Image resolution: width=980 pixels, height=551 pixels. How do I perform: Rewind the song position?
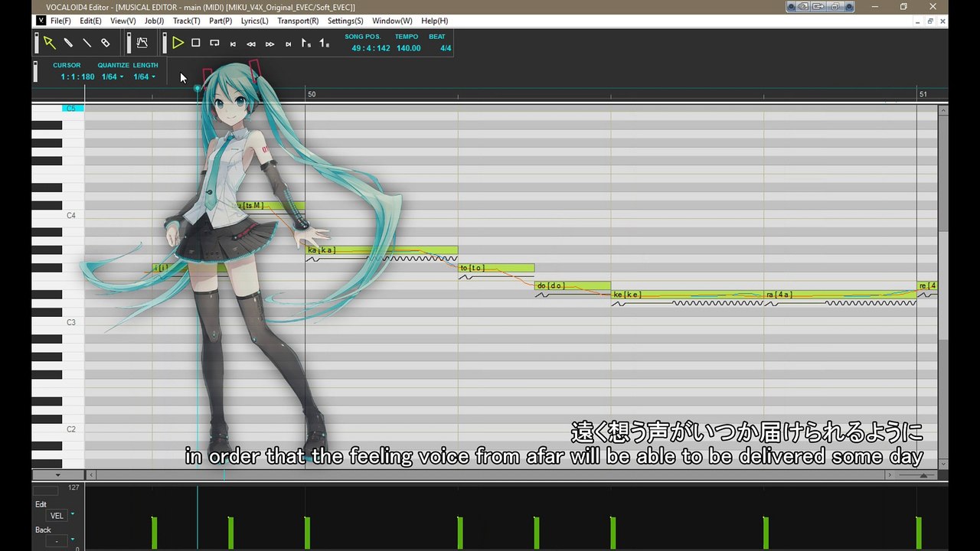(251, 44)
